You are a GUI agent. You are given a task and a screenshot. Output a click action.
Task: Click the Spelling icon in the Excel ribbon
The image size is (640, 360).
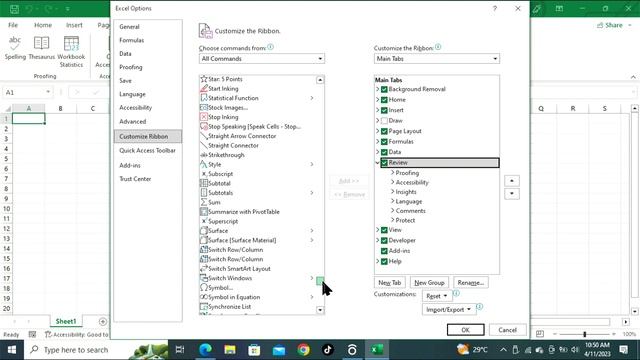click(x=15, y=48)
